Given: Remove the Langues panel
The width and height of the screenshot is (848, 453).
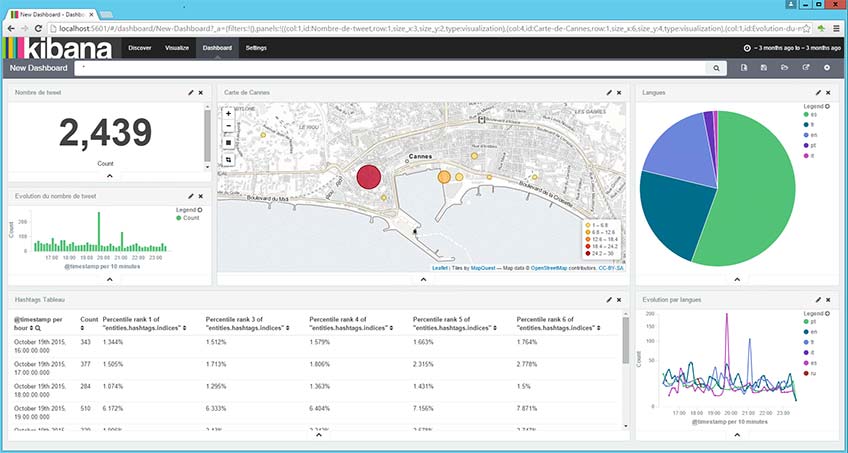Looking at the screenshot, I should [829, 93].
